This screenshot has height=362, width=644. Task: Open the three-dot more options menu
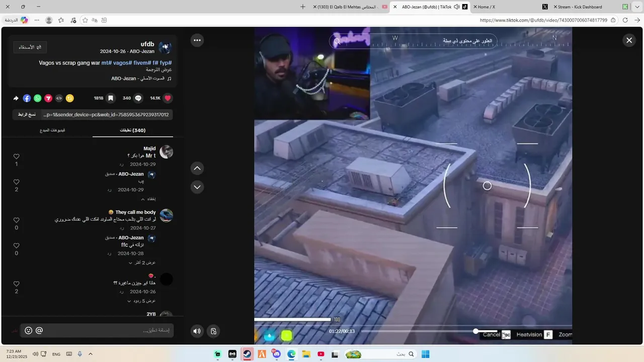[x=197, y=40]
